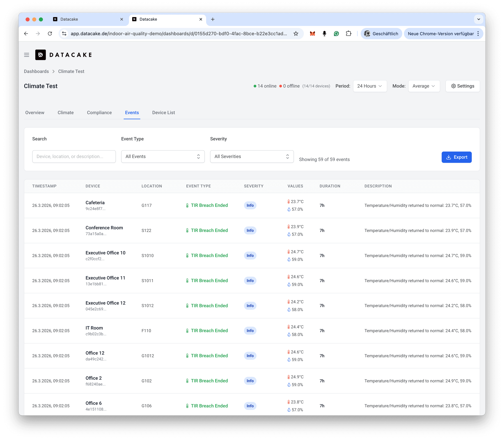Reload the page
This screenshot has width=504, height=440.
[50, 34]
